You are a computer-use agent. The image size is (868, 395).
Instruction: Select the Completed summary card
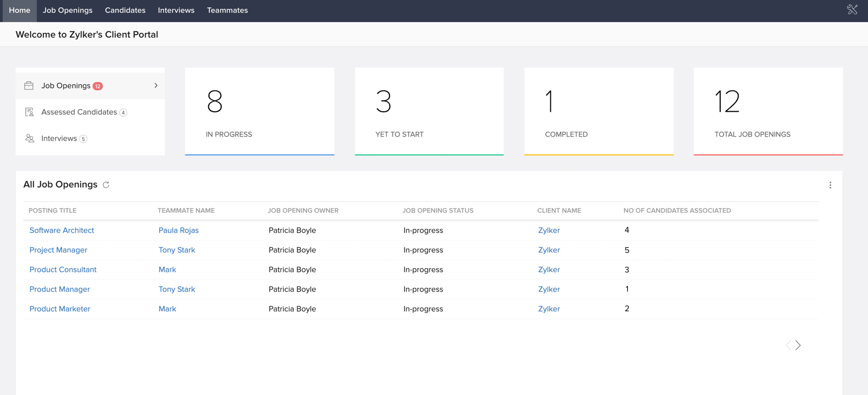(598, 111)
